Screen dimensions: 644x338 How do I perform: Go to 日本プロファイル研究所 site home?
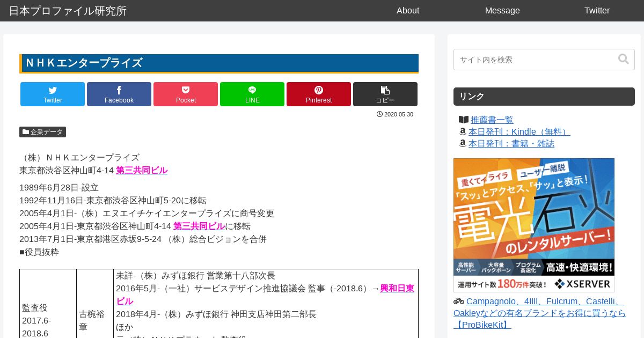tap(68, 11)
